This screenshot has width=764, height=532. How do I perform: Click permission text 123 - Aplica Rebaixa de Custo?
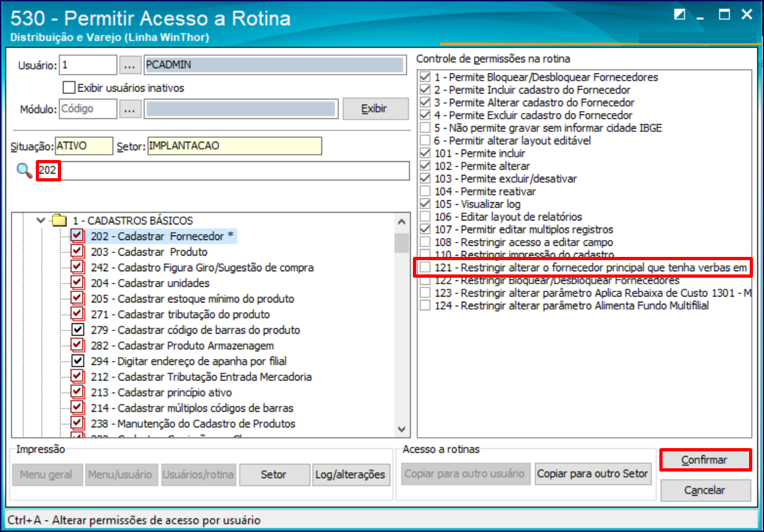[x=592, y=293]
